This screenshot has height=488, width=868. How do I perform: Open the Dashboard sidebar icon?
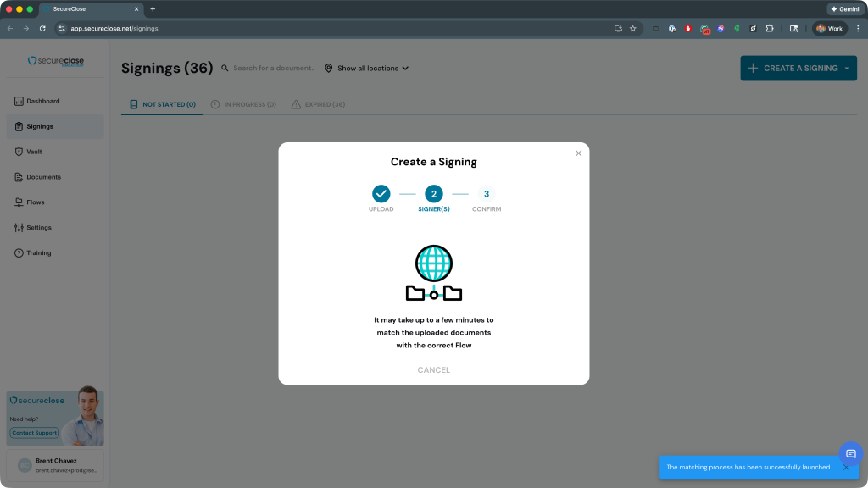click(x=19, y=101)
